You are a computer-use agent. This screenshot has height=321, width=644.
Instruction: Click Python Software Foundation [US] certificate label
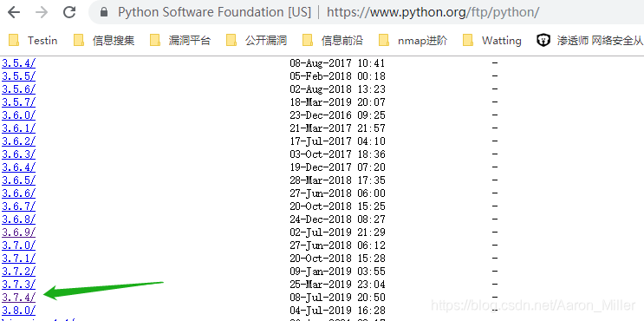(214, 12)
